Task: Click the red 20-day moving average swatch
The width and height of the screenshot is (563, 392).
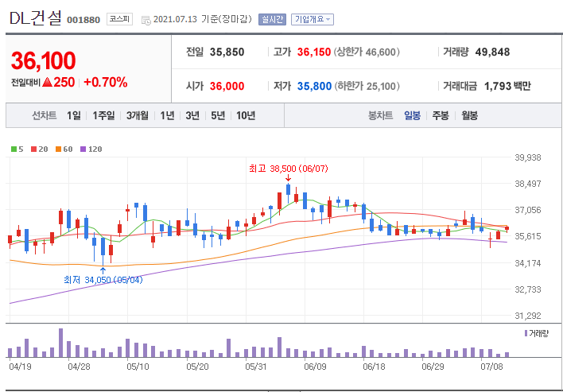Action: [x=33, y=149]
